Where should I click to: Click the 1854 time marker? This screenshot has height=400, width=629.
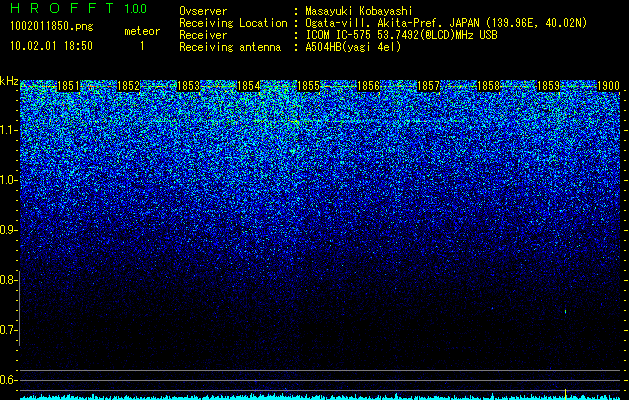pos(248,86)
